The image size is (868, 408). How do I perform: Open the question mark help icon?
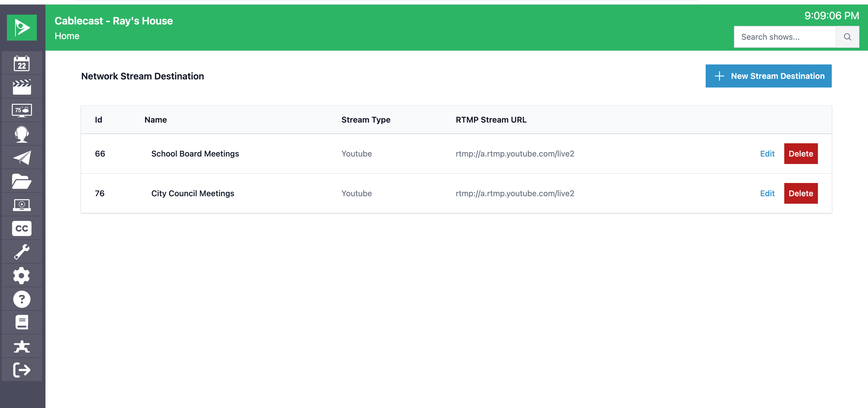22,299
